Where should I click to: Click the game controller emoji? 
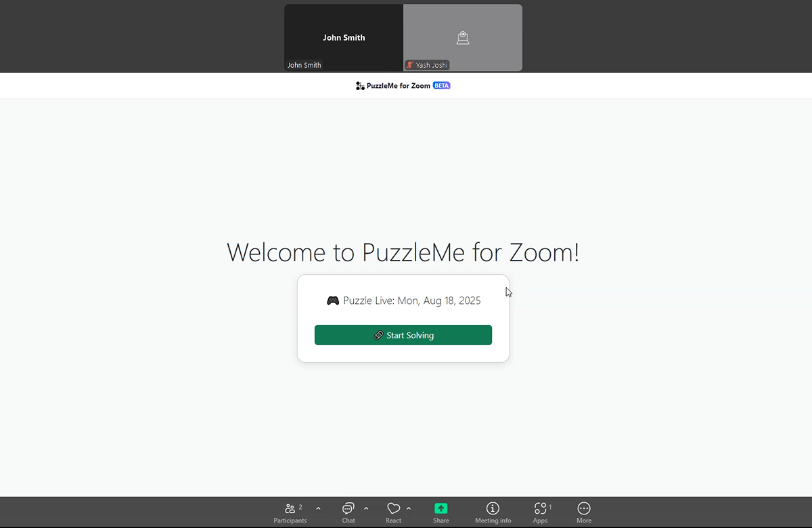(x=333, y=301)
